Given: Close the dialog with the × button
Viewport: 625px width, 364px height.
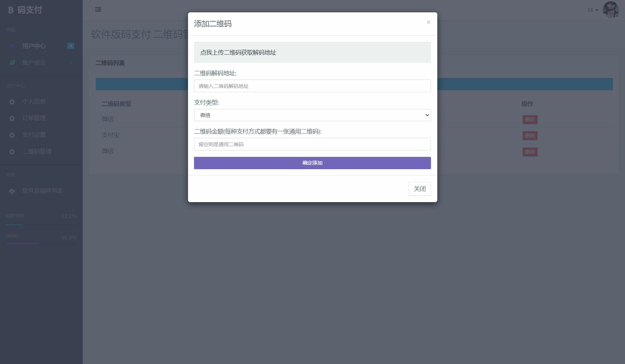Looking at the screenshot, I should (x=428, y=22).
